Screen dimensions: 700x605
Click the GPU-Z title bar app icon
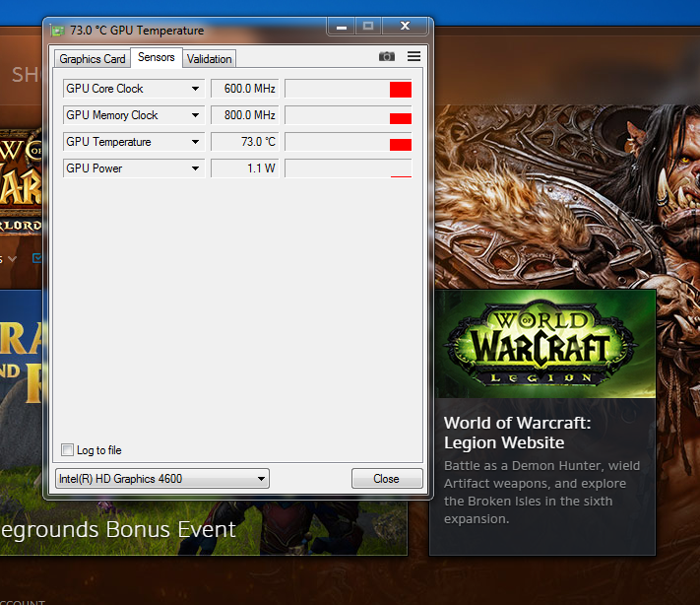point(57,31)
